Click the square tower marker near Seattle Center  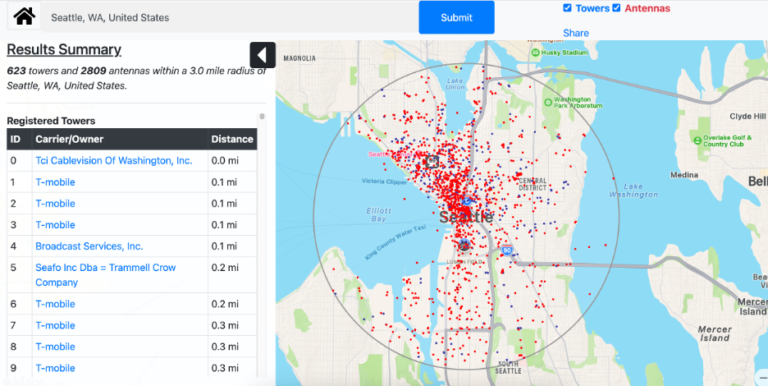click(432, 161)
